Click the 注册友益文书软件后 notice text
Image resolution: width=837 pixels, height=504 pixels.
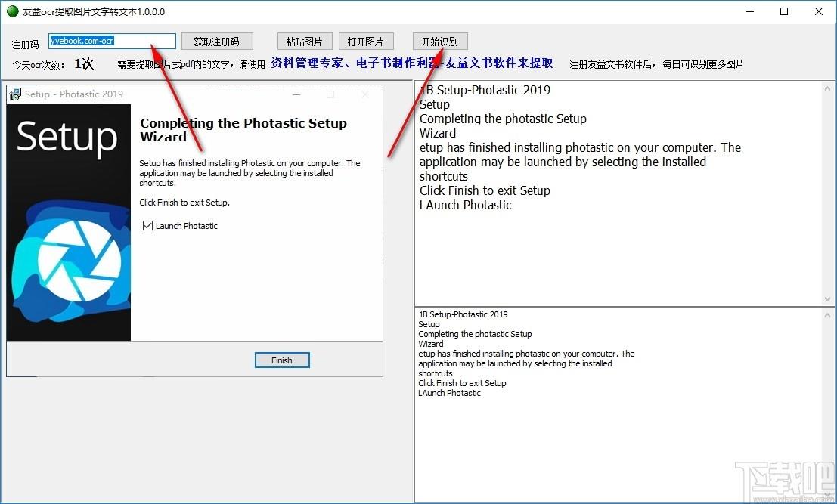[x=656, y=64]
